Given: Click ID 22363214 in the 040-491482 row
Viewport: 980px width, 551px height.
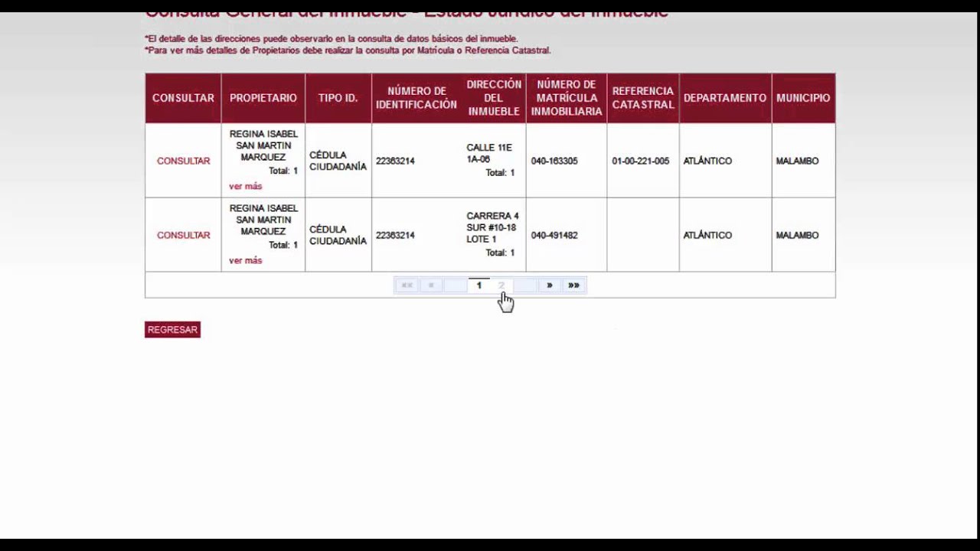Looking at the screenshot, I should point(395,235).
